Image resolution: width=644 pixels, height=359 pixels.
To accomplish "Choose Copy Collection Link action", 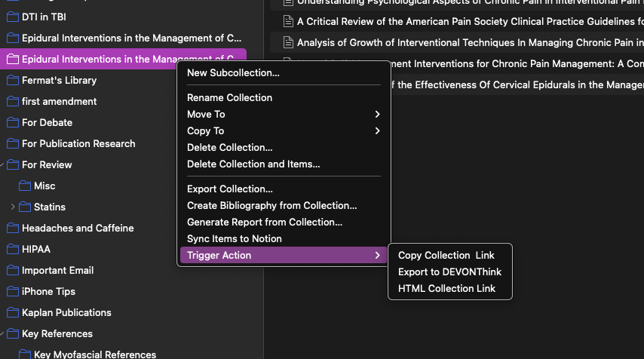I will [446, 256].
